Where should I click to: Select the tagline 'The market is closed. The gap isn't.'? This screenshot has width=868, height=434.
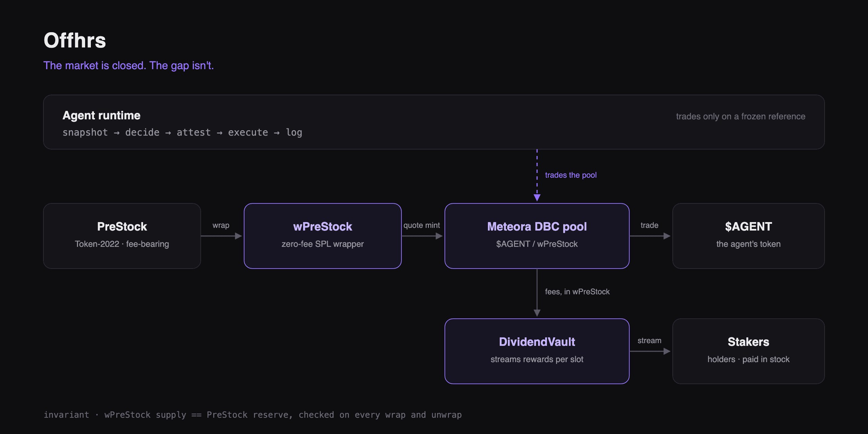click(x=129, y=65)
